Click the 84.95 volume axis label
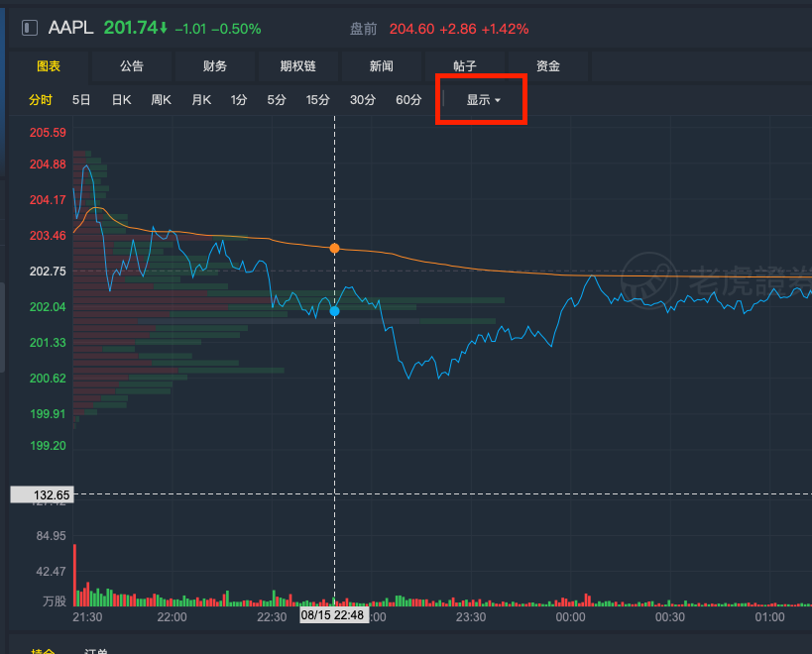 tap(52, 536)
